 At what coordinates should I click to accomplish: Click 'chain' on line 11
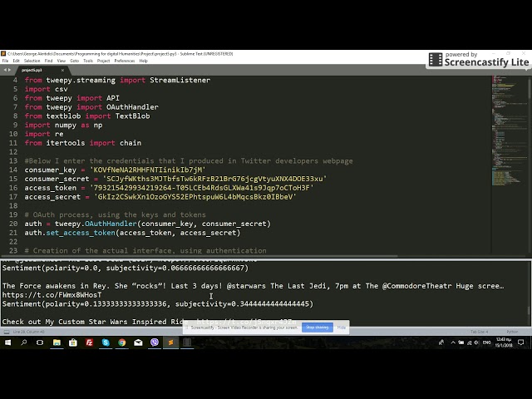pos(131,143)
